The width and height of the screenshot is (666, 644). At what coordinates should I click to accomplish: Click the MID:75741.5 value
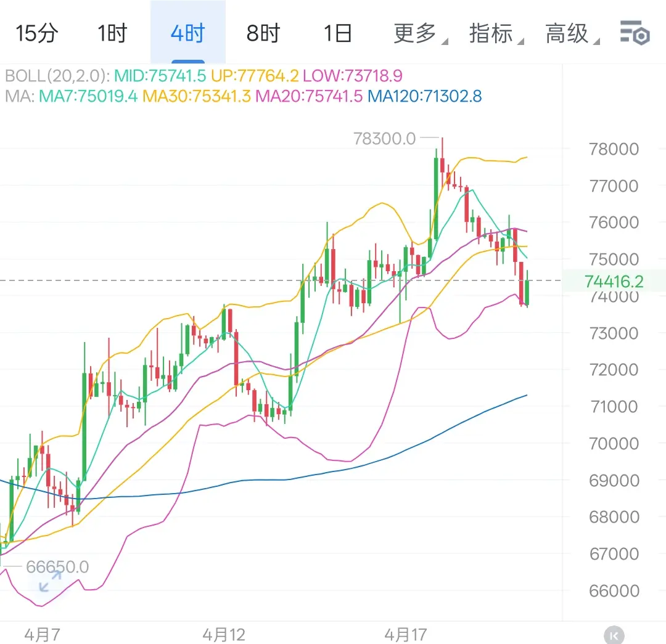point(160,76)
